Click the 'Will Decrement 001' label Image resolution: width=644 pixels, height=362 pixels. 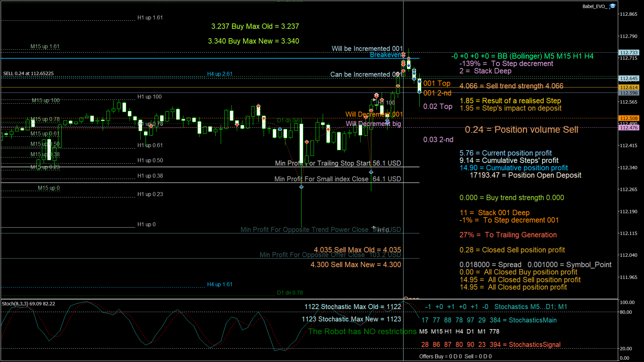[374, 114]
